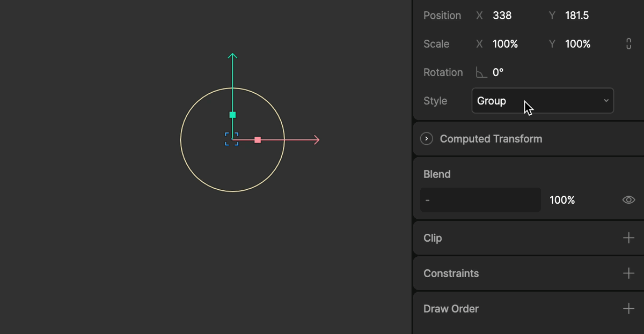Click the Style label
The height and width of the screenshot is (334, 644).
pyautogui.click(x=435, y=101)
